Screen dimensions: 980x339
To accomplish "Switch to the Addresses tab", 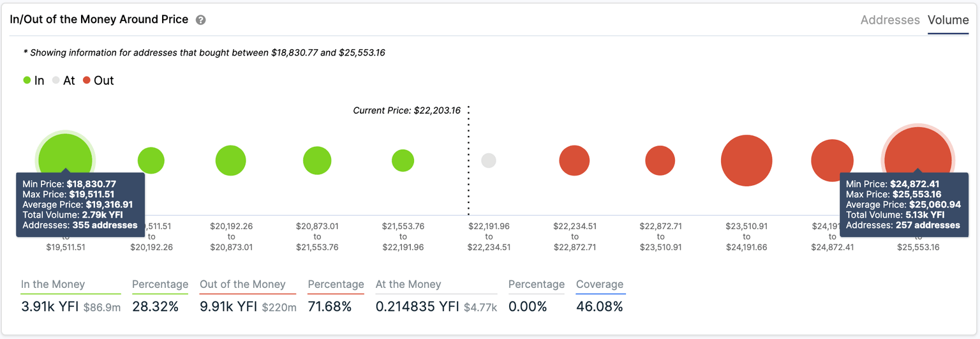I will [890, 20].
